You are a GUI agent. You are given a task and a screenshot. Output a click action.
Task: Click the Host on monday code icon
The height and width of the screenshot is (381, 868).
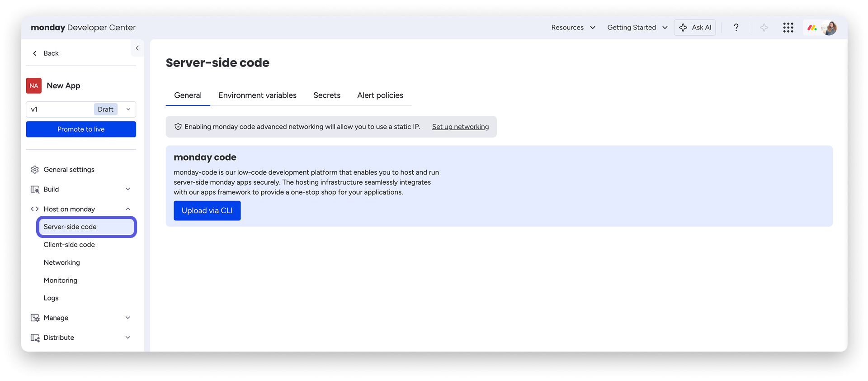click(x=35, y=209)
